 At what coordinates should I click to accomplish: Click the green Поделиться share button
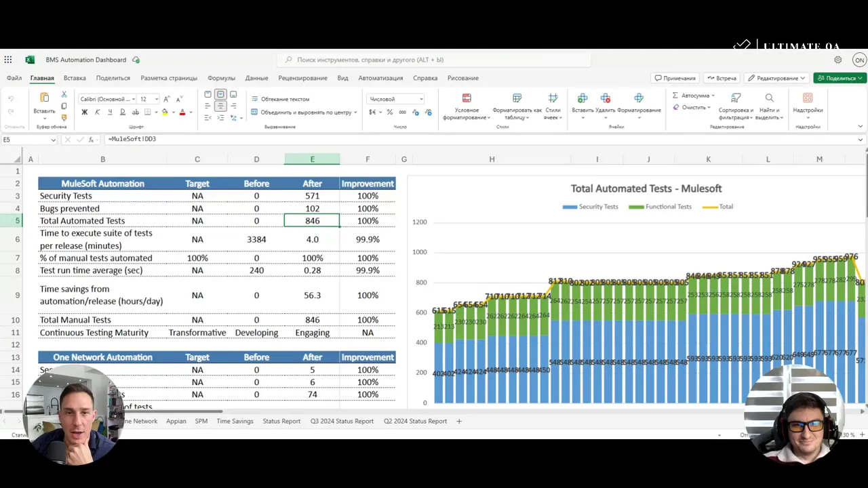840,78
